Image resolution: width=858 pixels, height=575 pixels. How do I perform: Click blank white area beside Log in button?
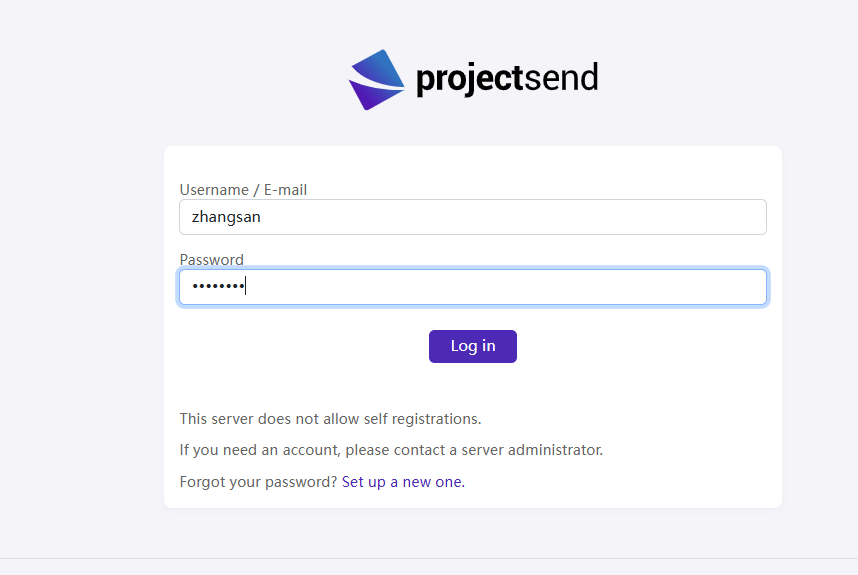point(629,346)
